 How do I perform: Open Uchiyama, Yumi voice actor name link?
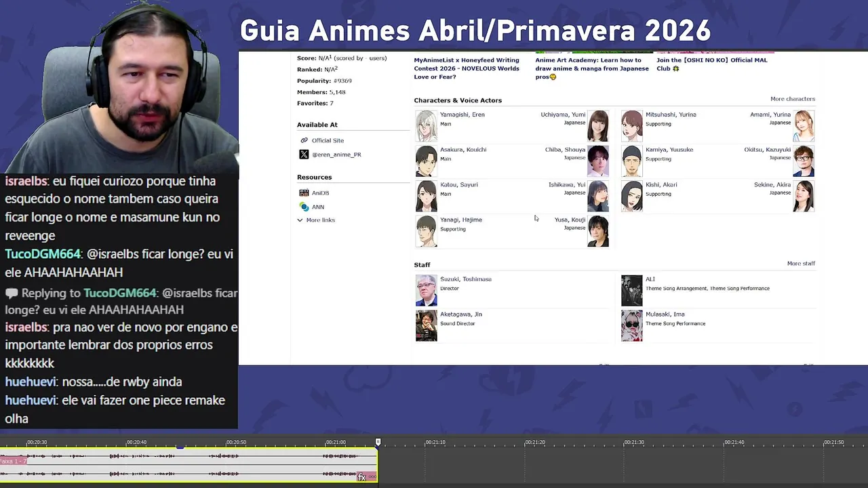tap(563, 115)
